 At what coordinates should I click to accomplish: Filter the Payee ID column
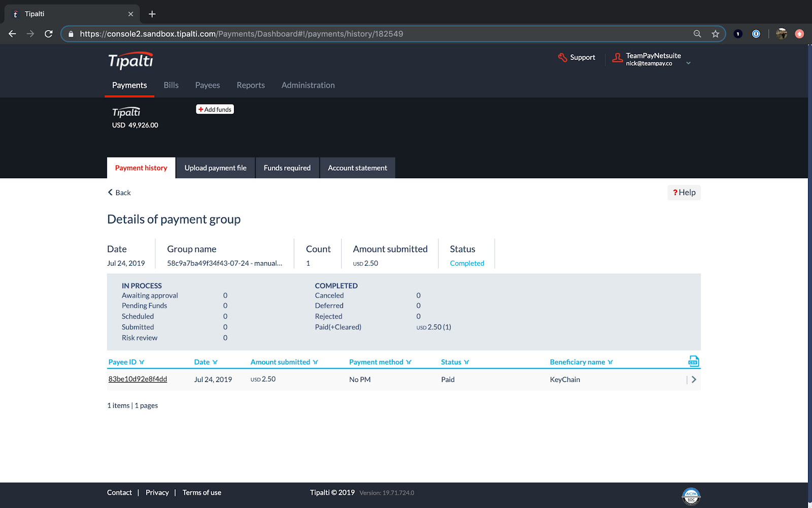pos(142,362)
